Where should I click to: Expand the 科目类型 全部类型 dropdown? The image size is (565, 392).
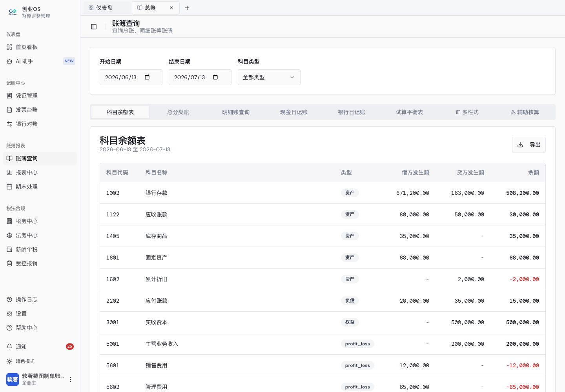269,77
